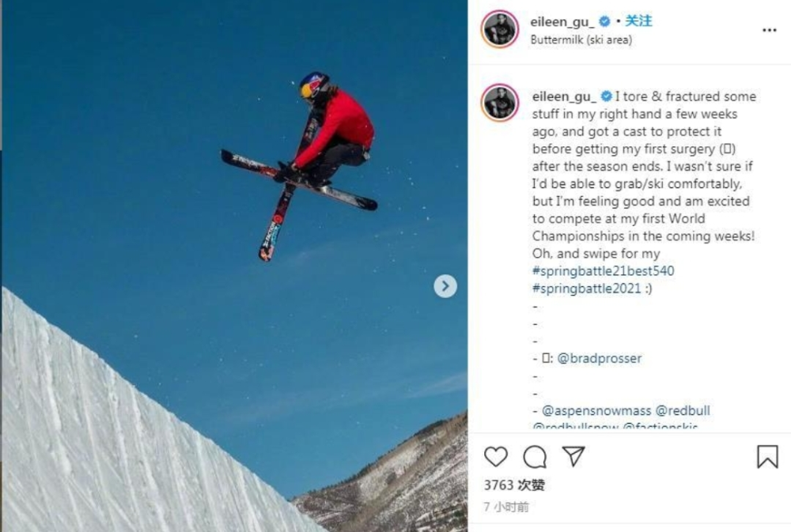Open hashtag #springbattle21best540
This screenshot has width=791, height=532.
603,271
